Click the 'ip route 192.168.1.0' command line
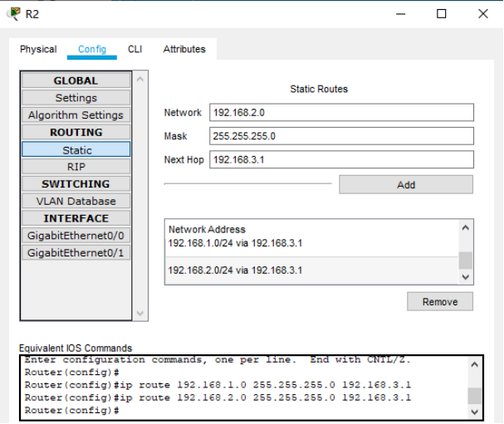The height and width of the screenshot is (424, 504). point(218,385)
